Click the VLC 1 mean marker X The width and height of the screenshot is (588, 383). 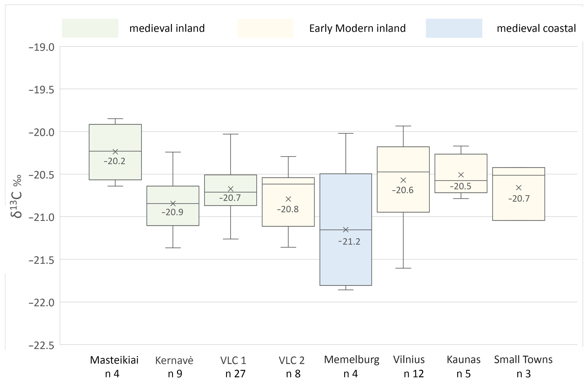click(230, 189)
